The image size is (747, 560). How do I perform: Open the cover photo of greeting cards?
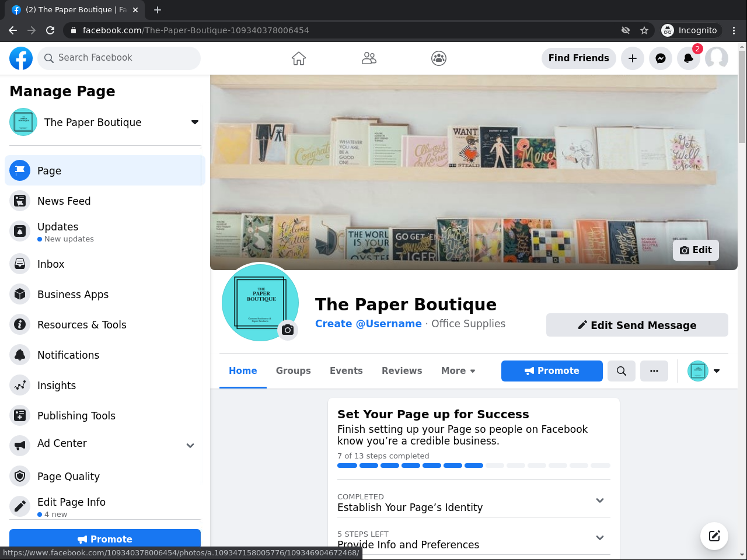coord(474,172)
